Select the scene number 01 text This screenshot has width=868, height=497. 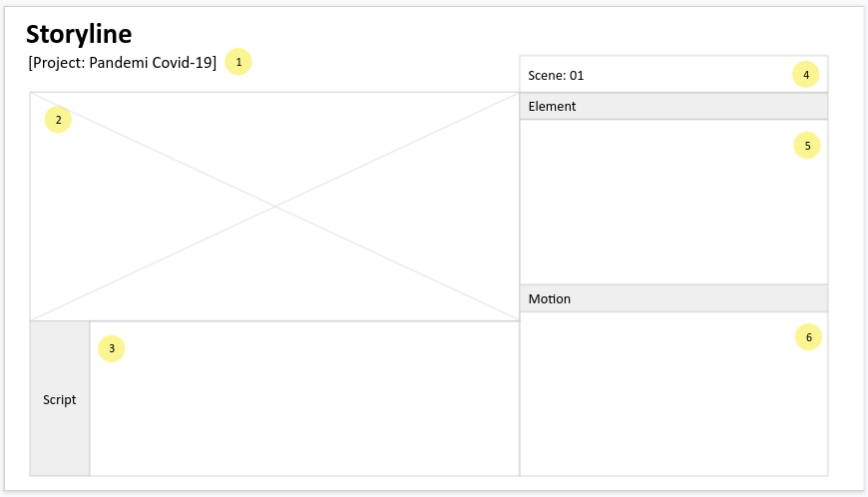pyautogui.click(x=577, y=75)
